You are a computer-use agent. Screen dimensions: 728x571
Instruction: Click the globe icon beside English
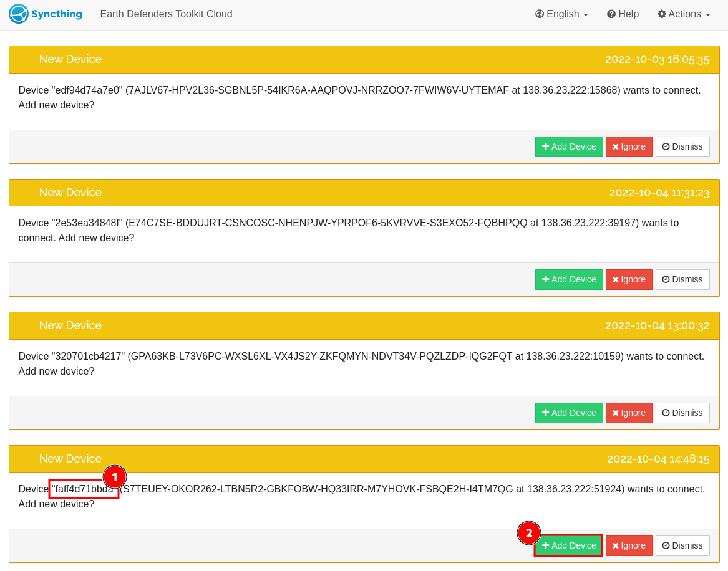[x=540, y=14]
